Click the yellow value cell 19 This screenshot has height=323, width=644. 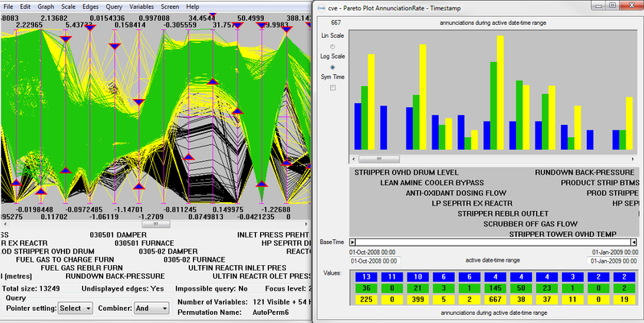click(x=624, y=300)
